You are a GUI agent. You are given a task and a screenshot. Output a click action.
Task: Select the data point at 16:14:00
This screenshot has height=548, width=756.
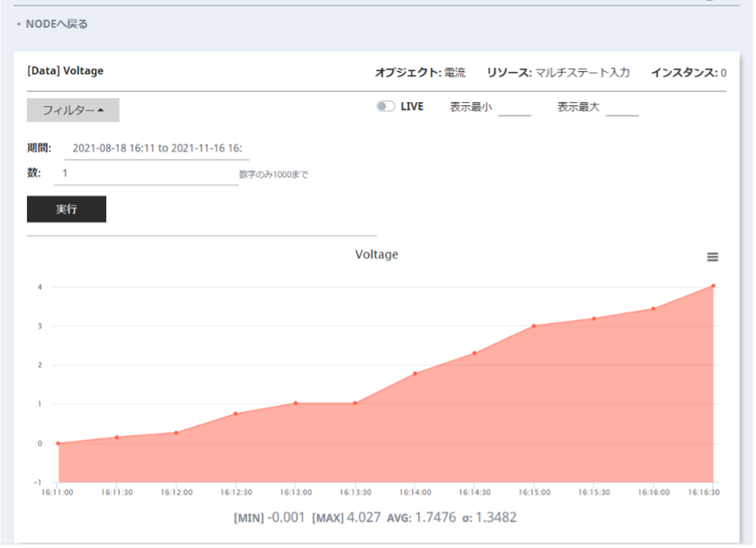[414, 373]
